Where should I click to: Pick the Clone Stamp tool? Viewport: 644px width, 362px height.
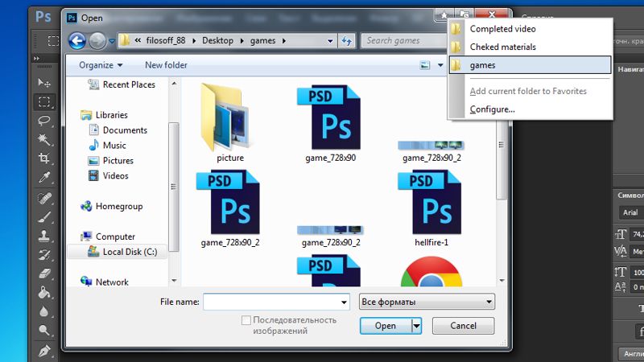click(44, 236)
